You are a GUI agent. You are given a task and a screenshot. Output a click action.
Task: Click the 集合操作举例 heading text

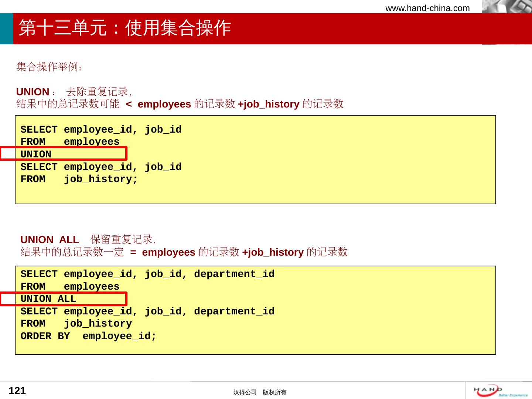click(49, 67)
